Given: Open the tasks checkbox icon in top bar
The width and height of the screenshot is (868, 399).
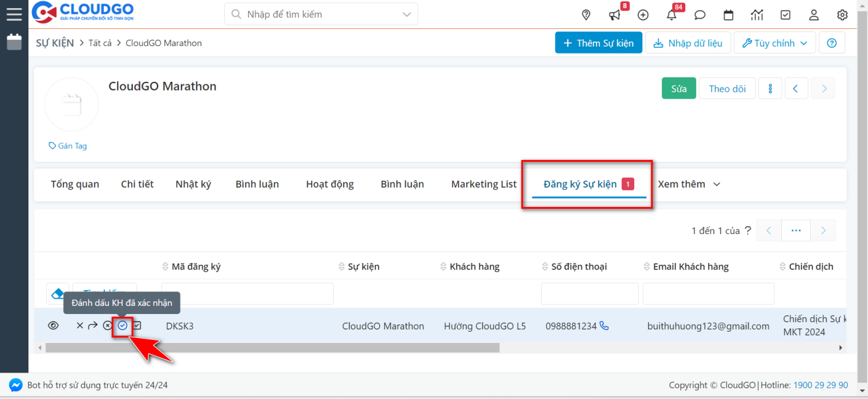Looking at the screenshot, I should pyautogui.click(x=785, y=15).
